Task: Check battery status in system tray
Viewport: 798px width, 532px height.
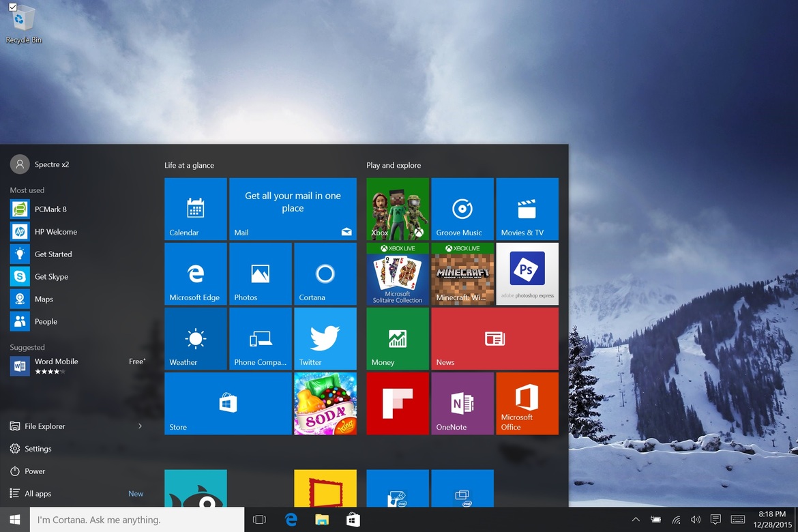Action: 655,520
